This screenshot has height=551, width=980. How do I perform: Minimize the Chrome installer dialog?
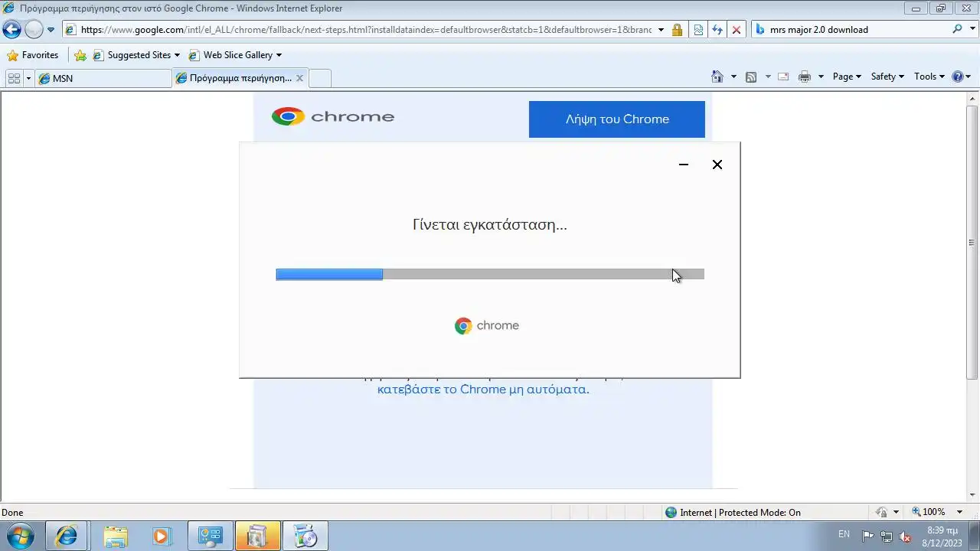pos(684,165)
